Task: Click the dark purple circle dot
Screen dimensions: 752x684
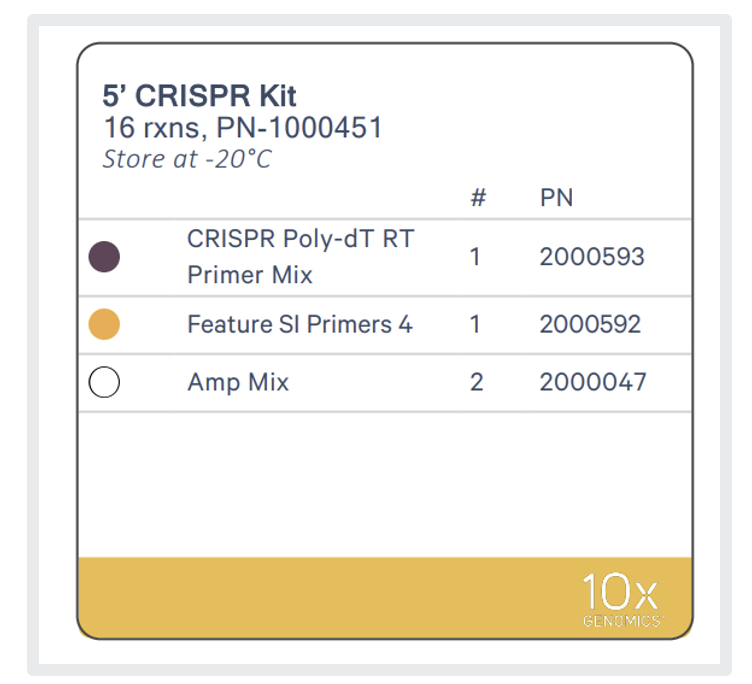Action: (x=104, y=257)
